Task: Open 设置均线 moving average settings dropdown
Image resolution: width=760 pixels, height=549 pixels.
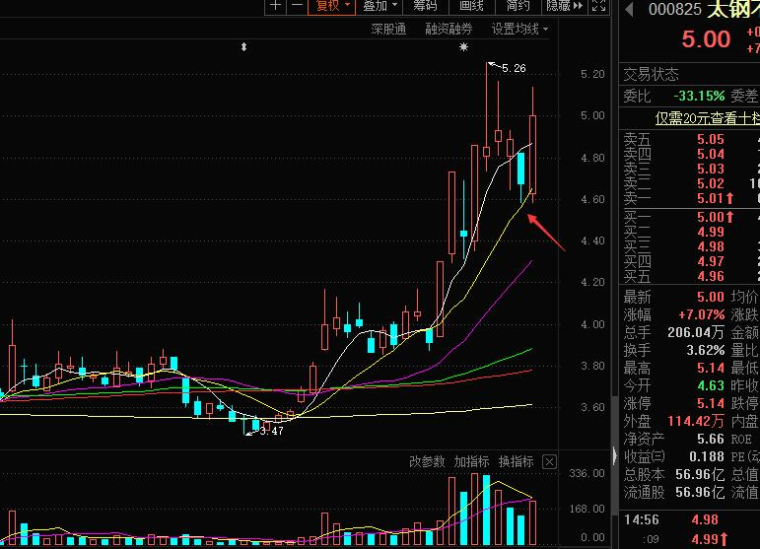Action: [x=520, y=29]
